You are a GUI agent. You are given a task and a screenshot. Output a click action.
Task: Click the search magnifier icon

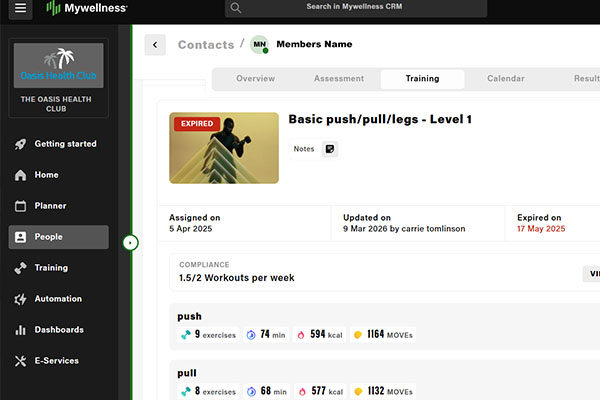tap(236, 9)
